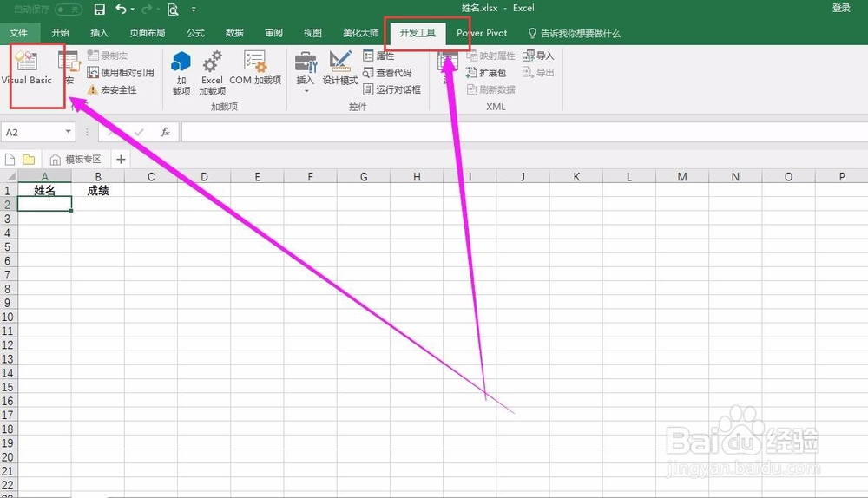Image resolution: width=868 pixels, height=498 pixels.
Task: Switch to the Home (开始) tab
Action: tap(60, 33)
